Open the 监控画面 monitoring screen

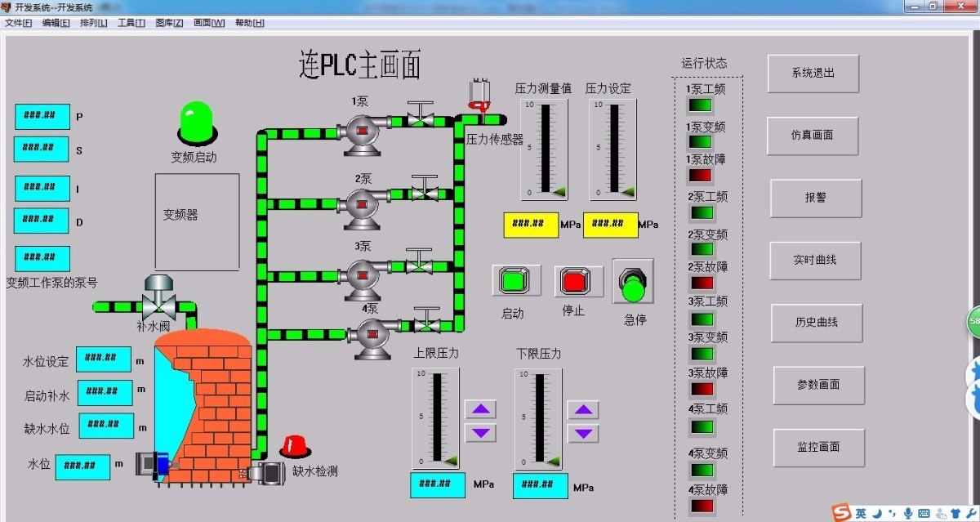(x=818, y=448)
